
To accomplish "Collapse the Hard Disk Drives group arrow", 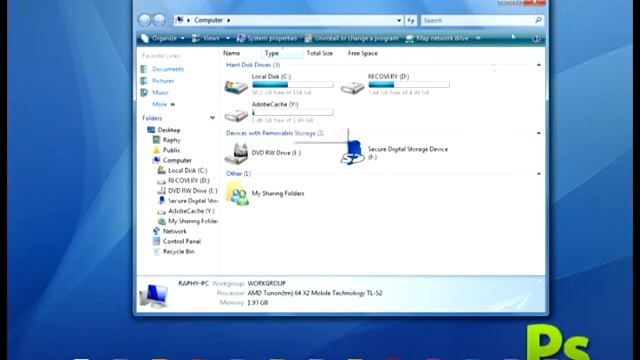I will 538,65.
